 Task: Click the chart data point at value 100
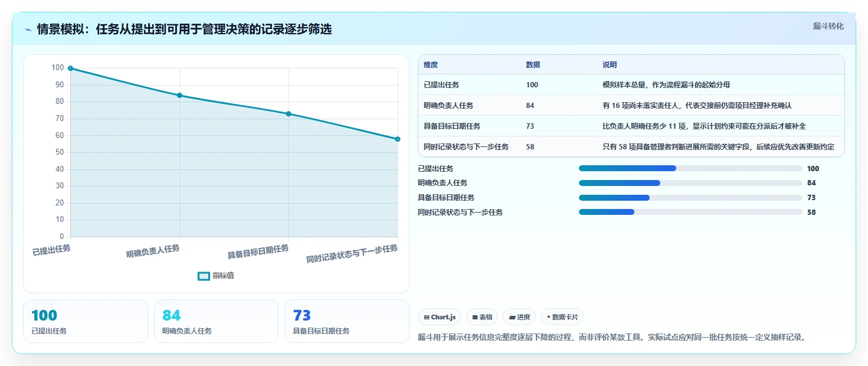(x=70, y=68)
